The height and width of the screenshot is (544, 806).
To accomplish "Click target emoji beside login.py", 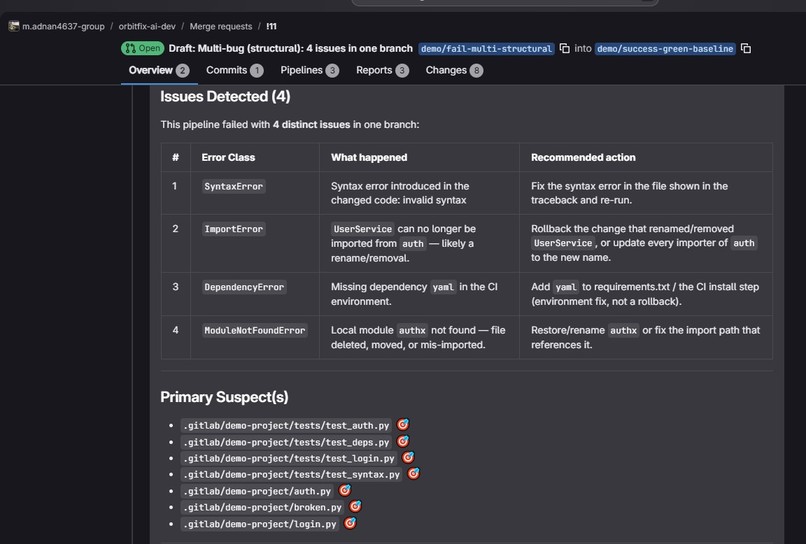I will 350,523.
